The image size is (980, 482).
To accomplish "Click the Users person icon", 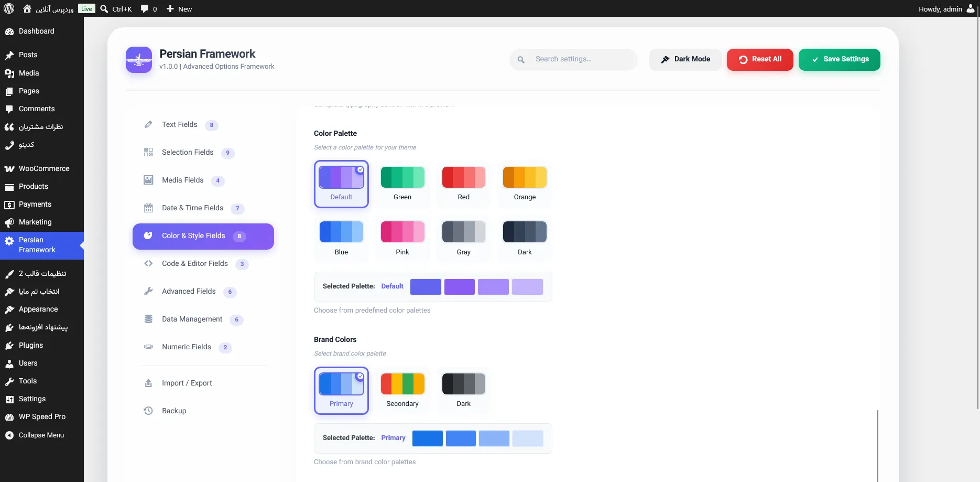I will point(9,363).
